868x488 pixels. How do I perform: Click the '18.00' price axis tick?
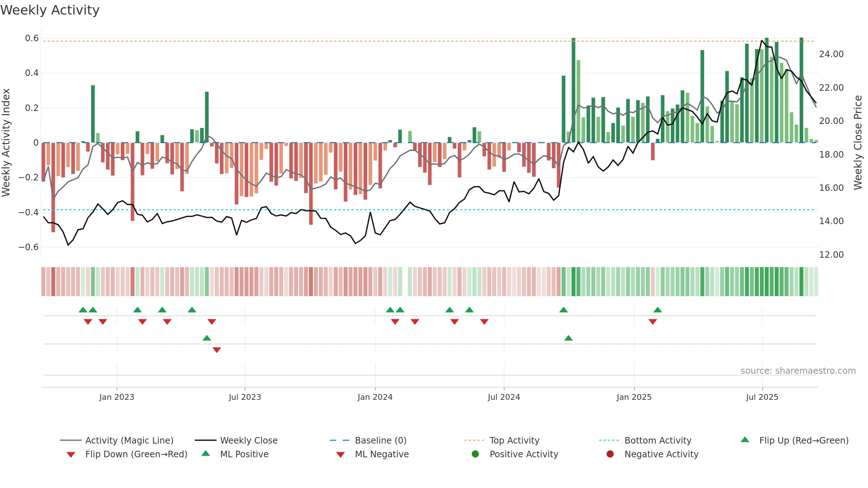click(831, 154)
